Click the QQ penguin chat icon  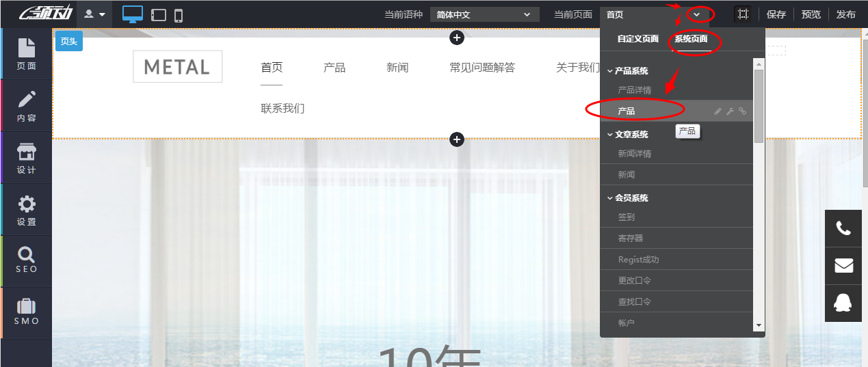[x=843, y=303]
